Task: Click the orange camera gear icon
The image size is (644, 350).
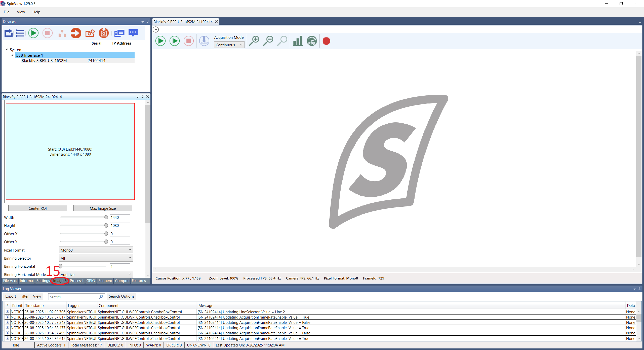Action: [90, 33]
